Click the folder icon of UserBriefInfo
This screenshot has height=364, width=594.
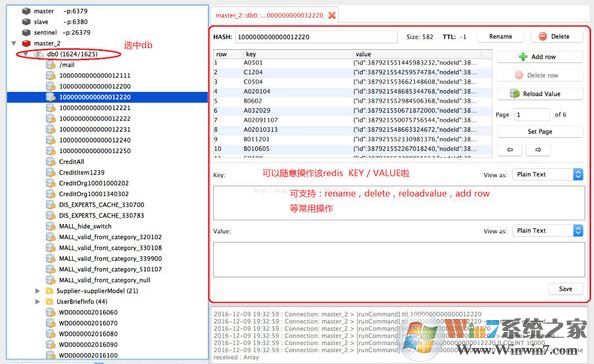(x=49, y=302)
